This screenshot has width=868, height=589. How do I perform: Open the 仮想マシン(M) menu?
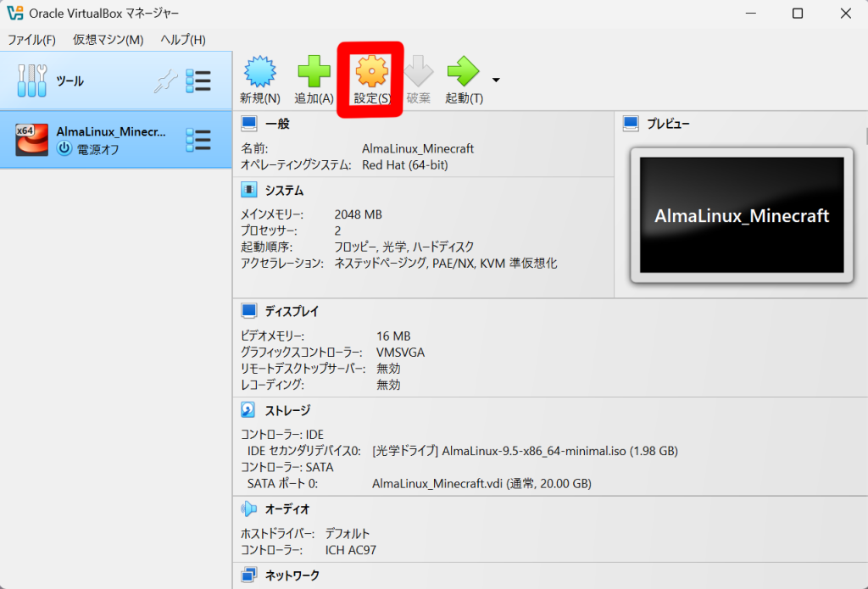click(x=108, y=40)
